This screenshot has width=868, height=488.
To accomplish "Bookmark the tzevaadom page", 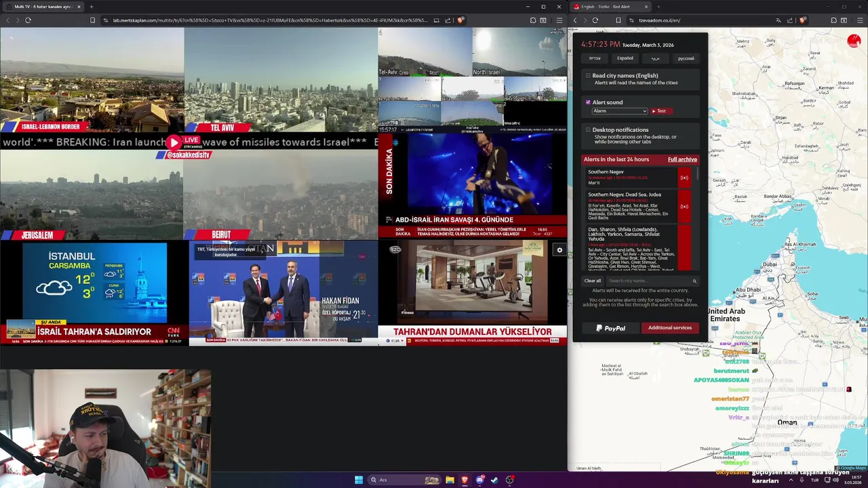I will click(618, 20).
